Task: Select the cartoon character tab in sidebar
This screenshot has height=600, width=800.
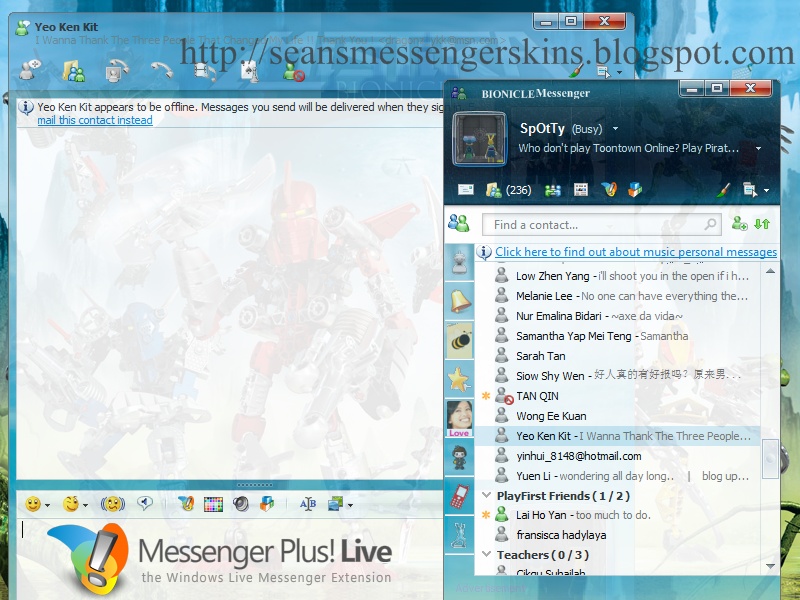Action: (459, 458)
